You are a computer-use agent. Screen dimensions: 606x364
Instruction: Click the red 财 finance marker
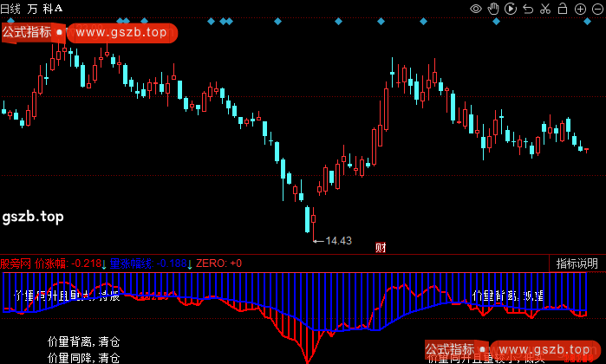(380, 247)
